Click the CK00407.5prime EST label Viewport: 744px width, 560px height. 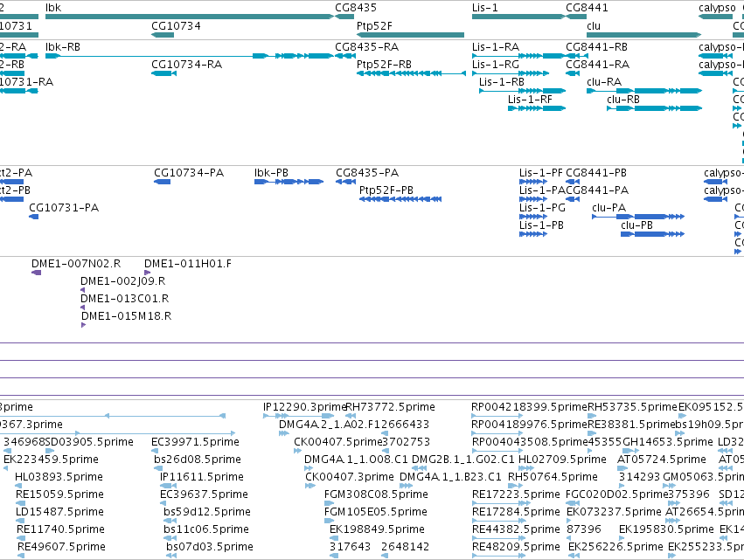[337, 442]
